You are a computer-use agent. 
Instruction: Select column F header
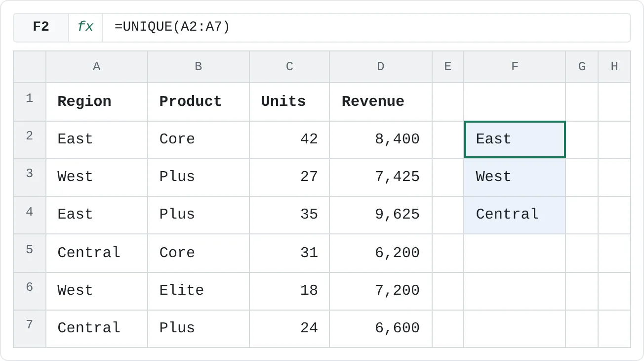click(x=515, y=66)
